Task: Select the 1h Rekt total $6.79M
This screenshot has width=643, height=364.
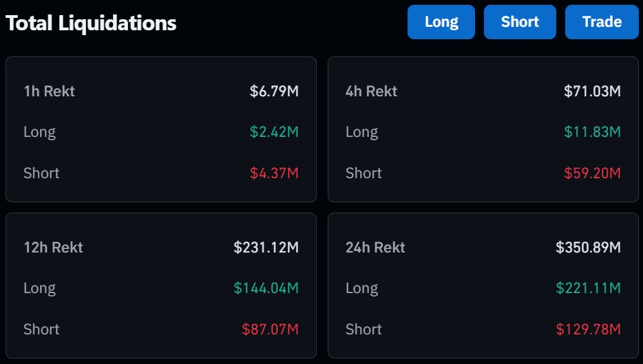Action: (274, 91)
